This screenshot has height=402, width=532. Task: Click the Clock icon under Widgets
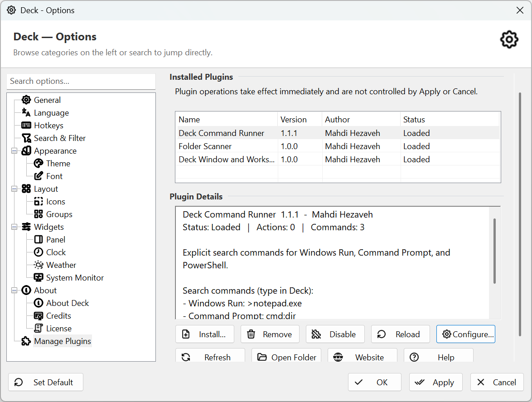tap(39, 252)
